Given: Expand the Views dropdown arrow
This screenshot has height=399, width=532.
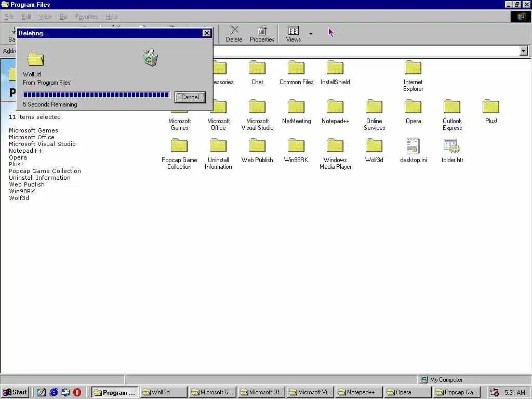Looking at the screenshot, I should point(311,34).
